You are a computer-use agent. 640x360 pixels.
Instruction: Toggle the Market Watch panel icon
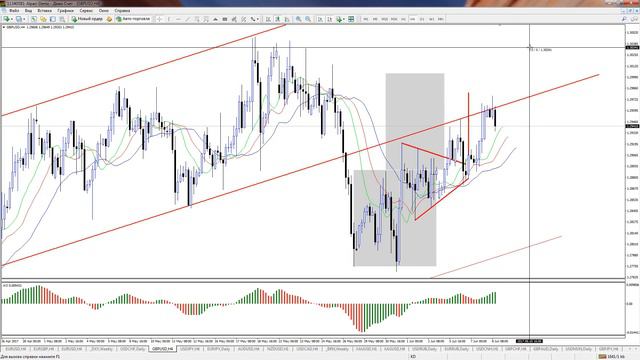coord(34,19)
